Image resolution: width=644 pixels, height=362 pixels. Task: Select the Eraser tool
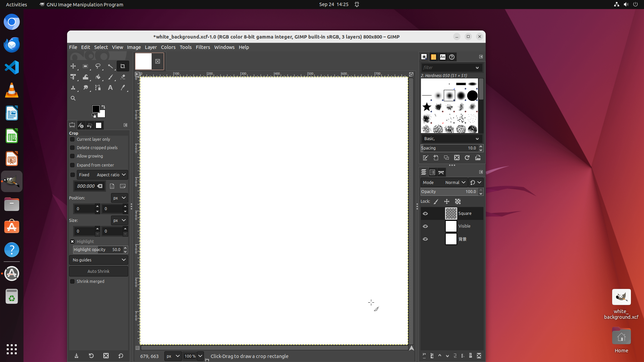click(x=123, y=77)
